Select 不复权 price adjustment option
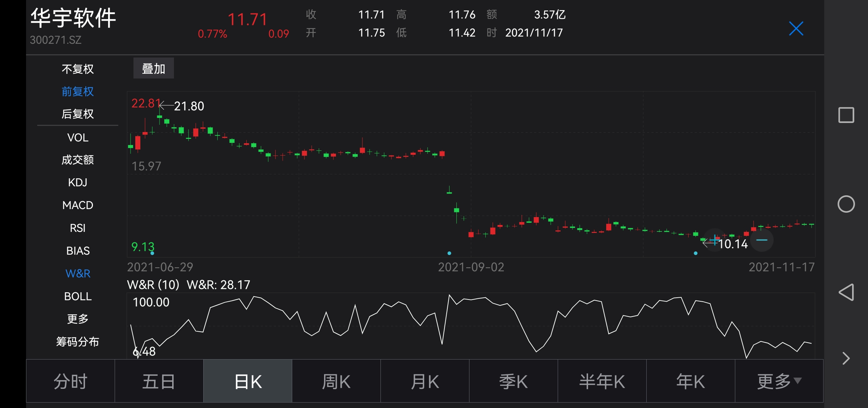The image size is (868, 408). pyautogui.click(x=77, y=69)
